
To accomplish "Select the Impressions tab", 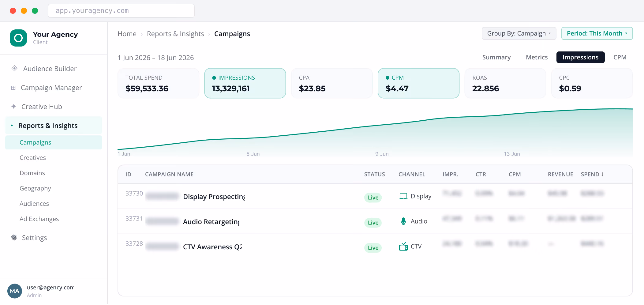I will point(580,57).
